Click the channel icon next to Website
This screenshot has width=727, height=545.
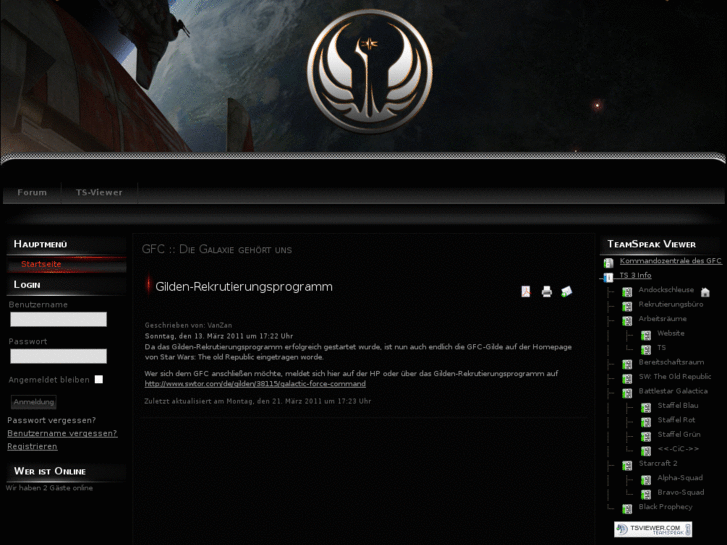coord(645,335)
